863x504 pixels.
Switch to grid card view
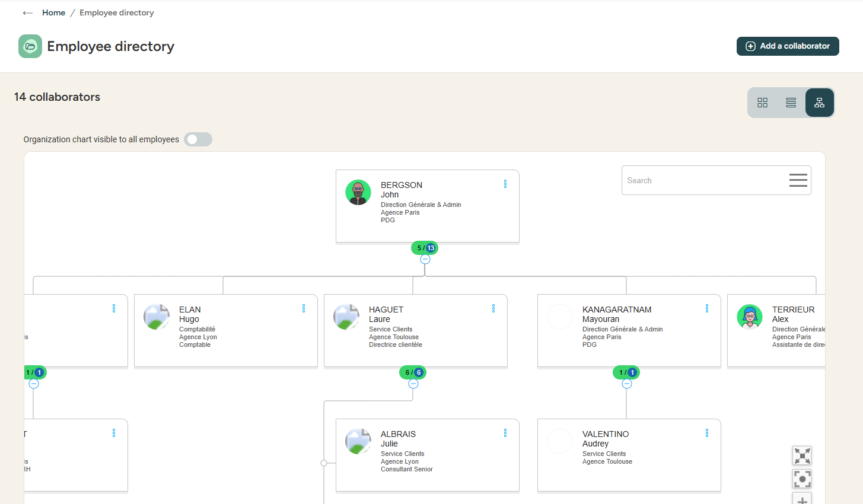pos(762,103)
